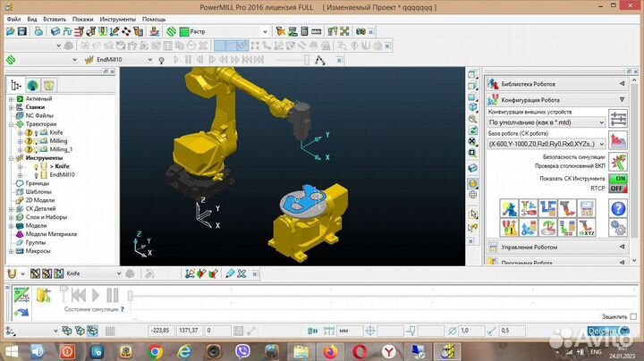Open the robot base coordinate combo box
This screenshot has height=361, width=644.
[x=547, y=144]
